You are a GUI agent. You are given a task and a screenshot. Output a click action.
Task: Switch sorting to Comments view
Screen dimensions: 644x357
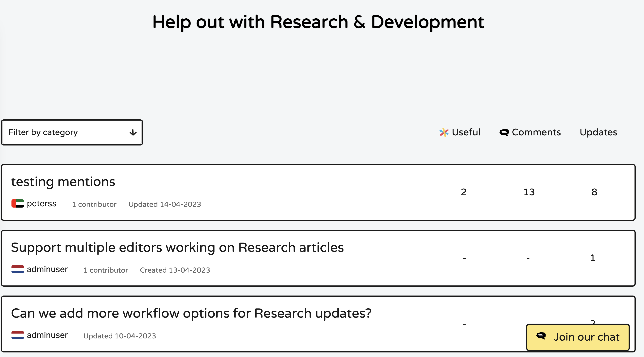(530, 132)
